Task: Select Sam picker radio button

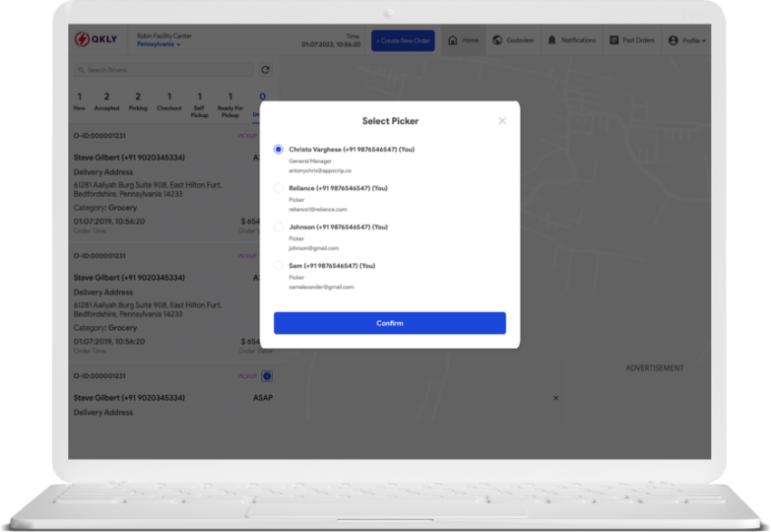Action: 278,266
